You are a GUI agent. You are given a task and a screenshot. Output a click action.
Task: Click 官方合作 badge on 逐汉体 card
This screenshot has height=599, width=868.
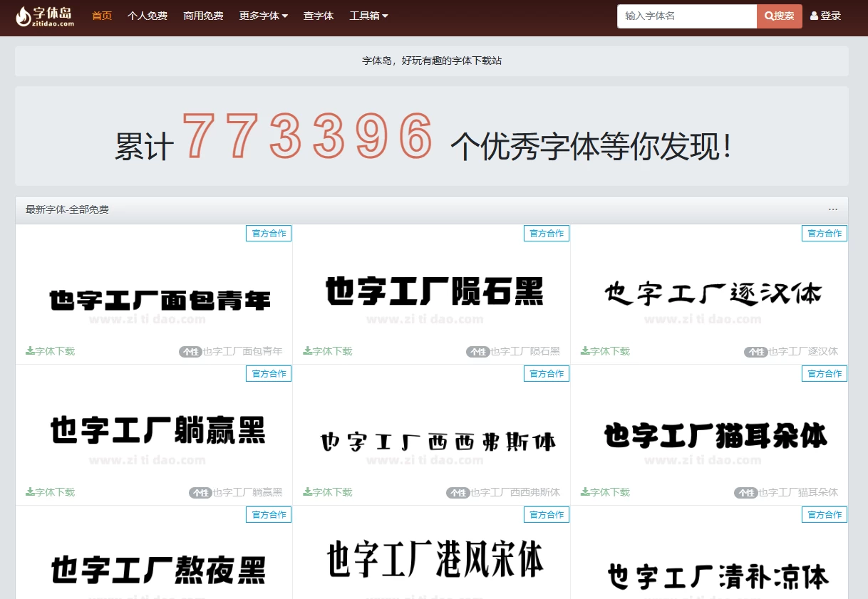tap(825, 234)
